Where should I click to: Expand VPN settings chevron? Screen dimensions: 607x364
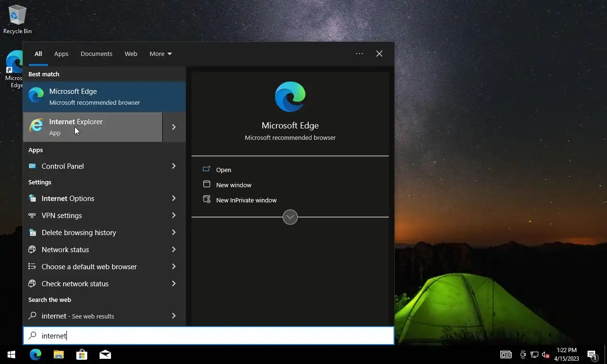tap(174, 215)
